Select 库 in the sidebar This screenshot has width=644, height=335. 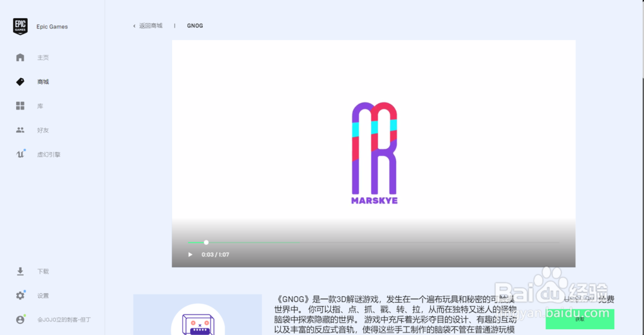tap(40, 106)
